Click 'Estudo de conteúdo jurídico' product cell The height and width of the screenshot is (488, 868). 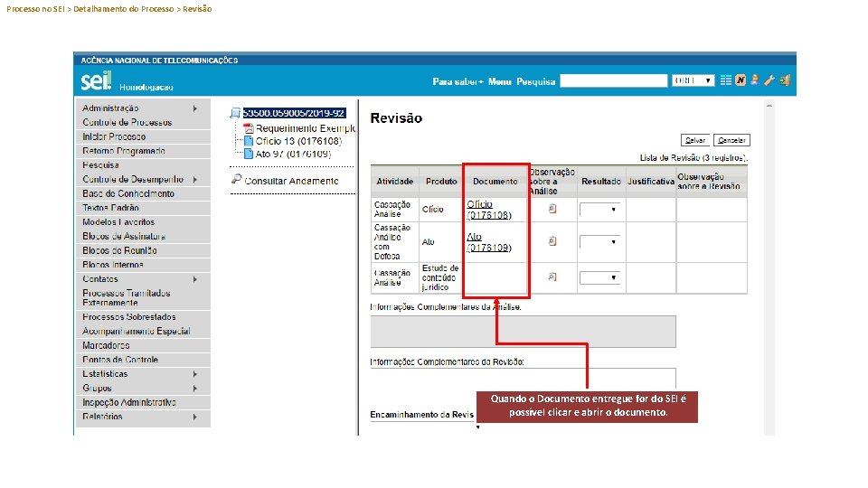tap(440, 277)
